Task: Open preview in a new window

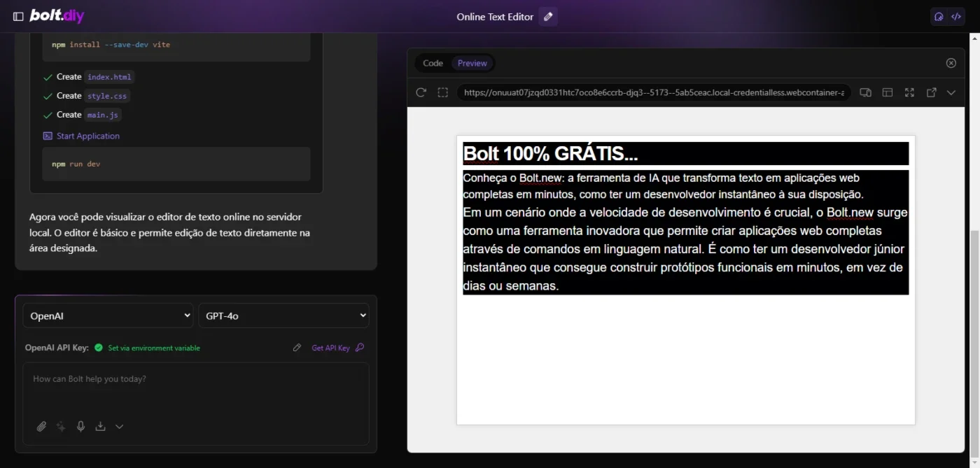Action: pos(931,92)
